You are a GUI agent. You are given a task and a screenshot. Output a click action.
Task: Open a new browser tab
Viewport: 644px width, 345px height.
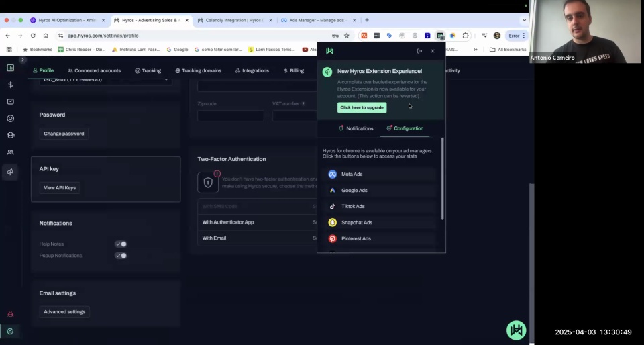[x=367, y=20]
